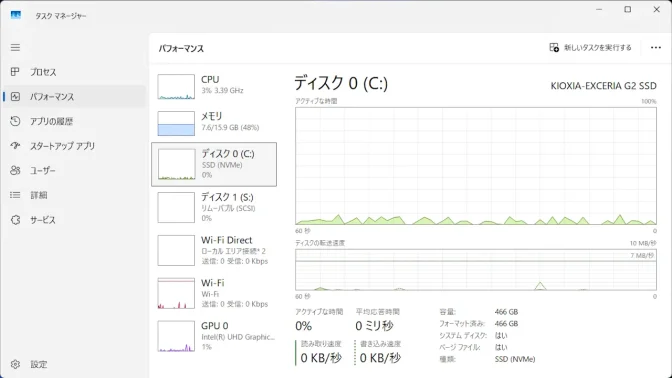This screenshot has height=378, width=672.
Task: Open the ユーザー users icon
Action: tap(15, 171)
